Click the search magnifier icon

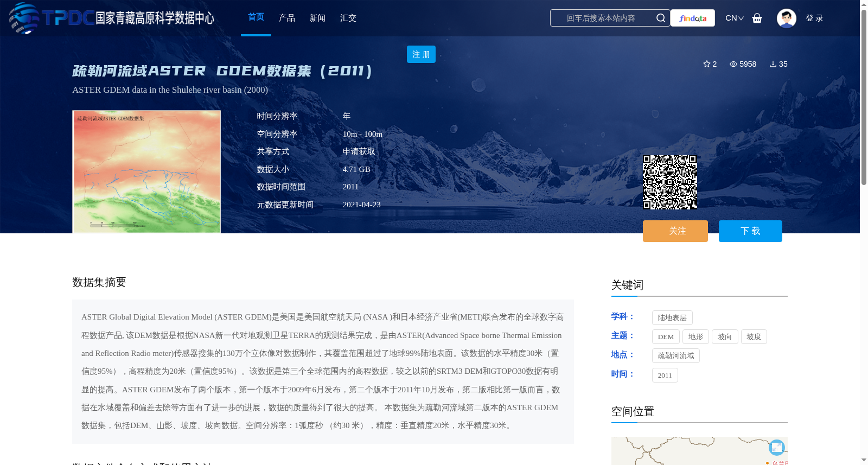pos(661,18)
